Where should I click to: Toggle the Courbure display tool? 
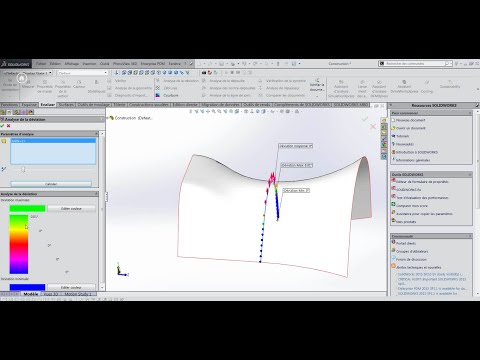click(167, 95)
